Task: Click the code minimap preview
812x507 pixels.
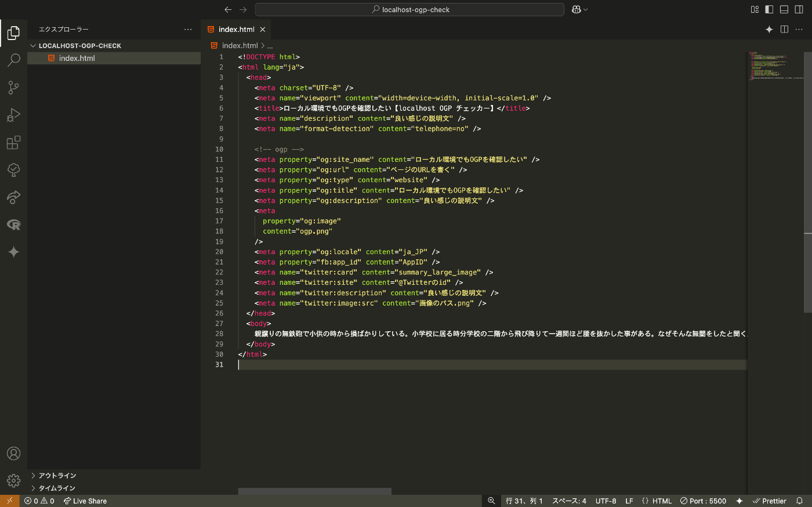Action: 775,66
